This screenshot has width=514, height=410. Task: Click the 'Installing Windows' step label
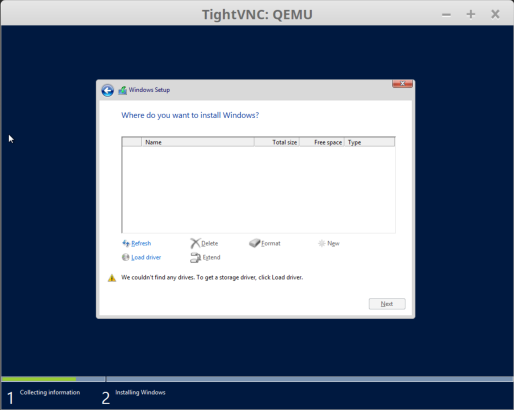pos(140,392)
